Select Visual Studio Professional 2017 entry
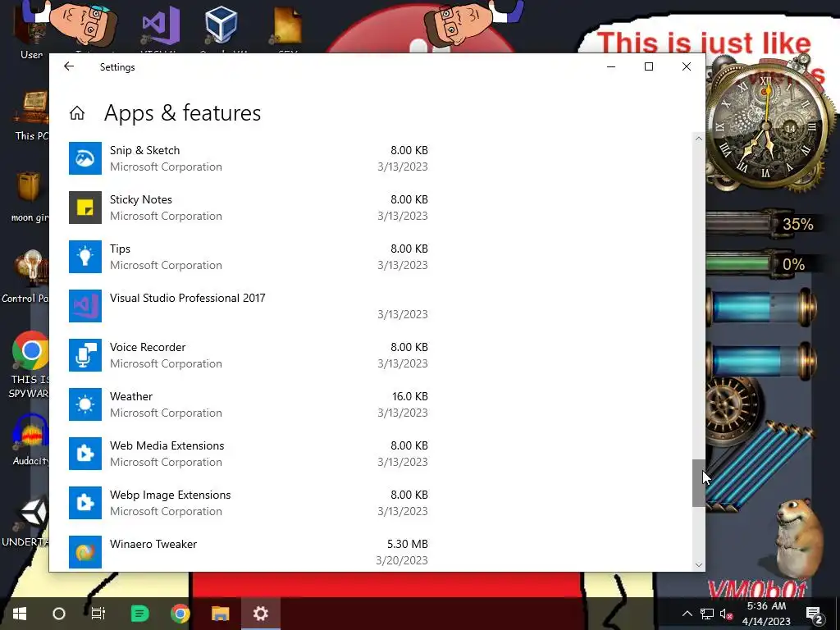840x630 pixels. 249,306
